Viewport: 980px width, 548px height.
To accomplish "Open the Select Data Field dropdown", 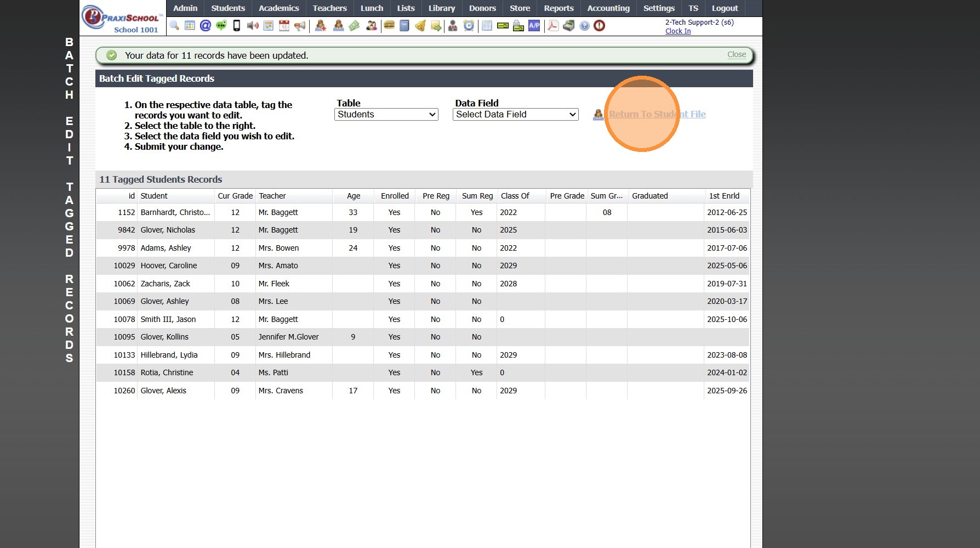I will [x=516, y=114].
